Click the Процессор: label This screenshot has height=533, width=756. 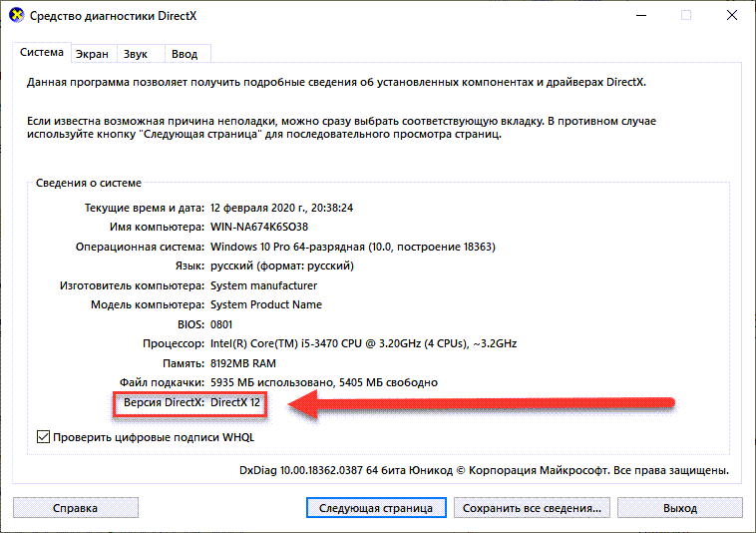click(x=174, y=344)
